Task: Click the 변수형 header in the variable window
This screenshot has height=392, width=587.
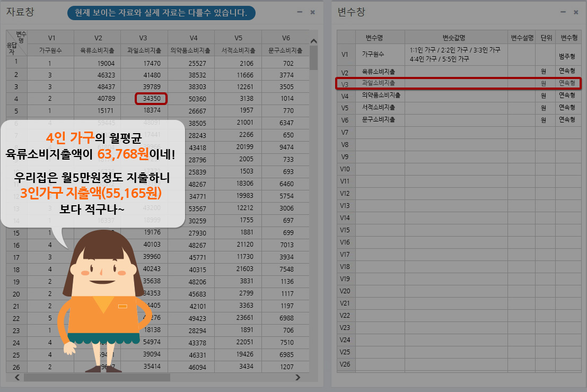Action: (x=568, y=38)
